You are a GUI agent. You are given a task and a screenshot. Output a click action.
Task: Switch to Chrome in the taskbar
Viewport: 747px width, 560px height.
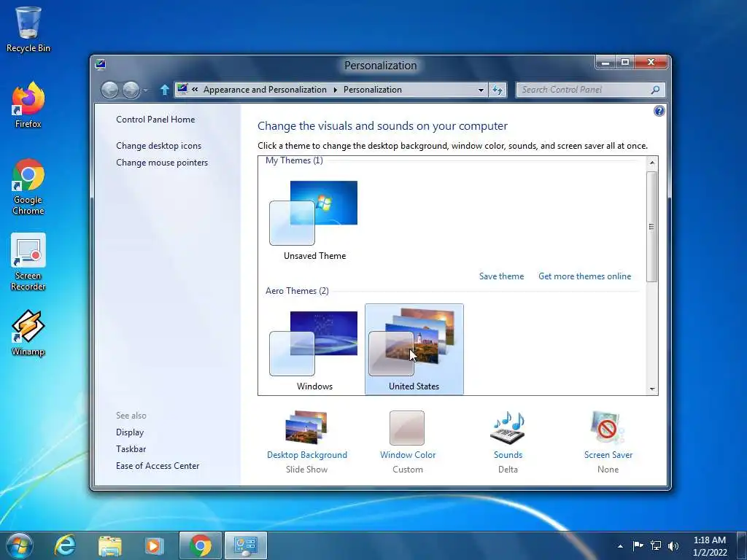[x=200, y=545]
